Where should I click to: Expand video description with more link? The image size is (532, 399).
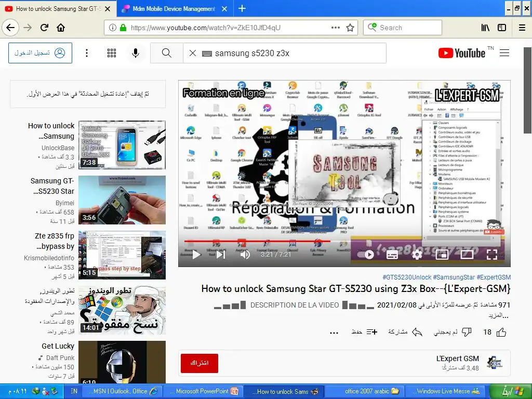point(499,315)
